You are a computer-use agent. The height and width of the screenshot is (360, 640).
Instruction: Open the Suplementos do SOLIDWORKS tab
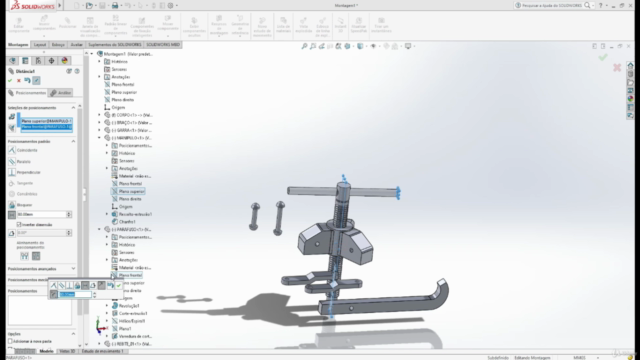pos(115,44)
